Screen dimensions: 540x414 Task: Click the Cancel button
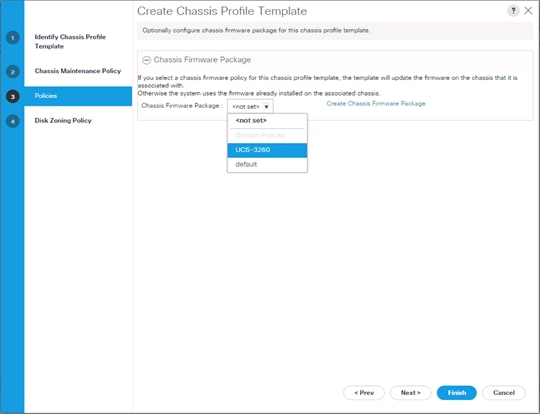coord(504,393)
